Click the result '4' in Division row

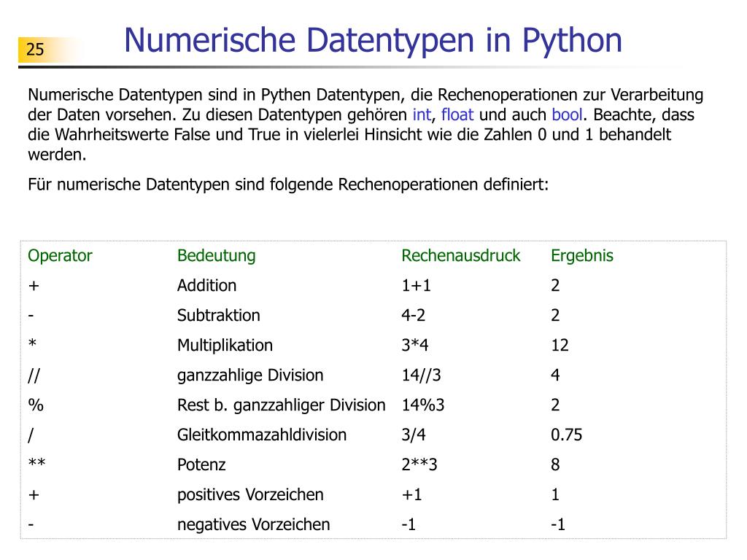tap(555, 376)
